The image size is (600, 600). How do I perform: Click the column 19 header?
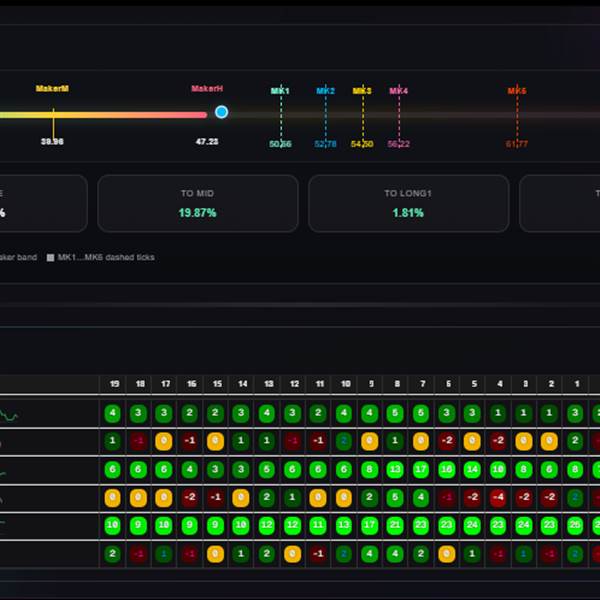tap(114, 384)
